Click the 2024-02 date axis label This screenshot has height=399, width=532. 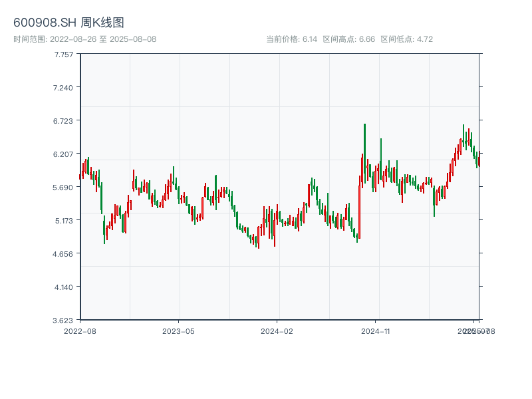click(277, 331)
